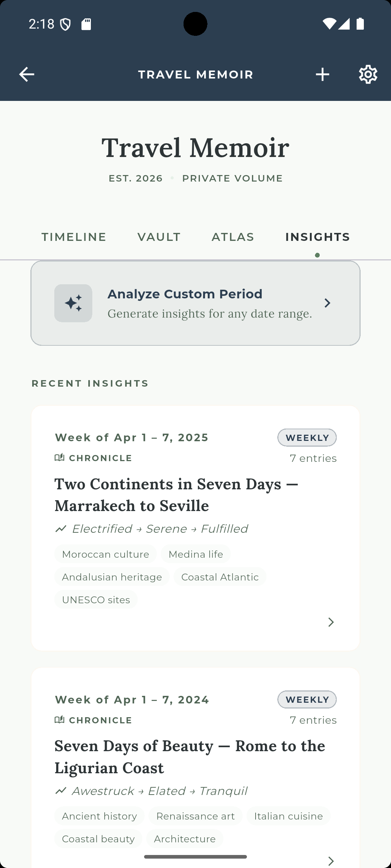Screen dimensions: 391x868
Task: Expand the Analyze Custom Period card via its chevron
Action: [328, 303]
